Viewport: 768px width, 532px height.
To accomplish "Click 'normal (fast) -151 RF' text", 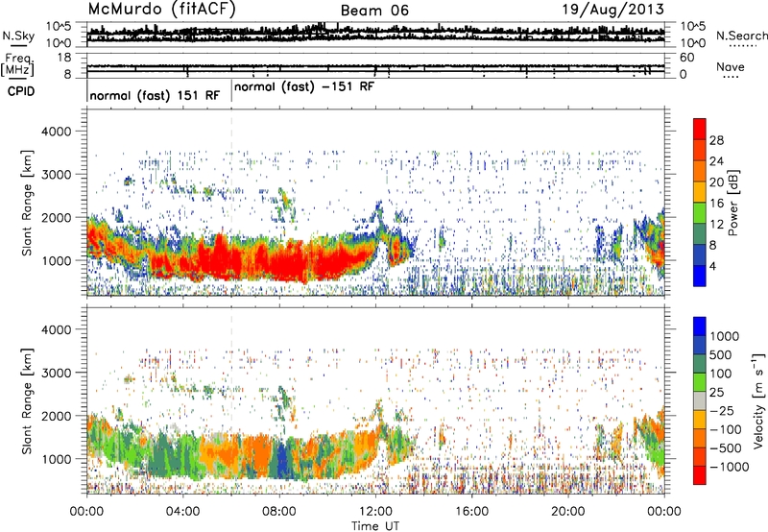I will click(x=304, y=87).
